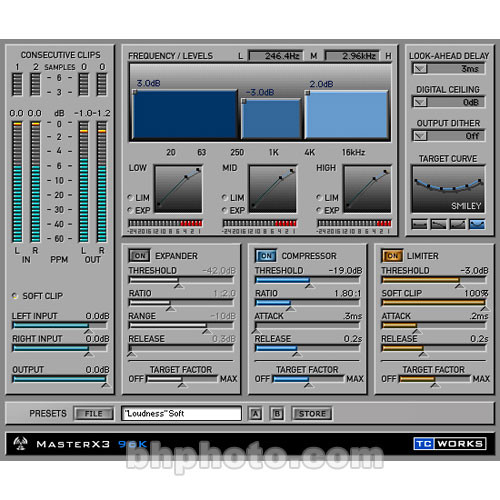This screenshot has width=500, height=500.
Task: Select EXP for the Low band
Action: pos(130,210)
